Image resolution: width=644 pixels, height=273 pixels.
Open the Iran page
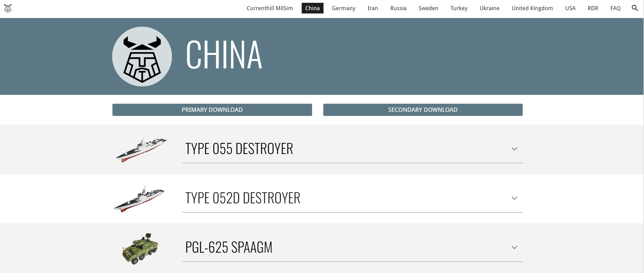pos(373,8)
